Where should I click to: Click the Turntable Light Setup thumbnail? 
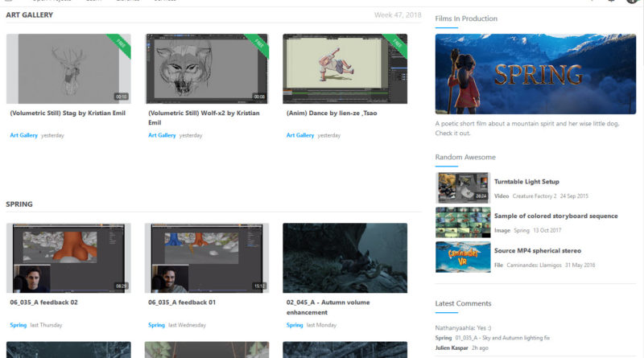pos(463,187)
